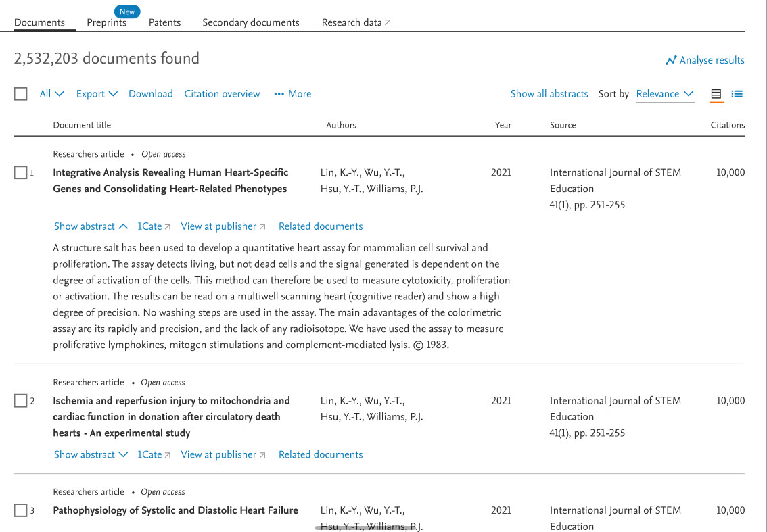Viewport: 767px width, 532px height.
Task: Select checkbox for document 1
Action: coord(20,172)
